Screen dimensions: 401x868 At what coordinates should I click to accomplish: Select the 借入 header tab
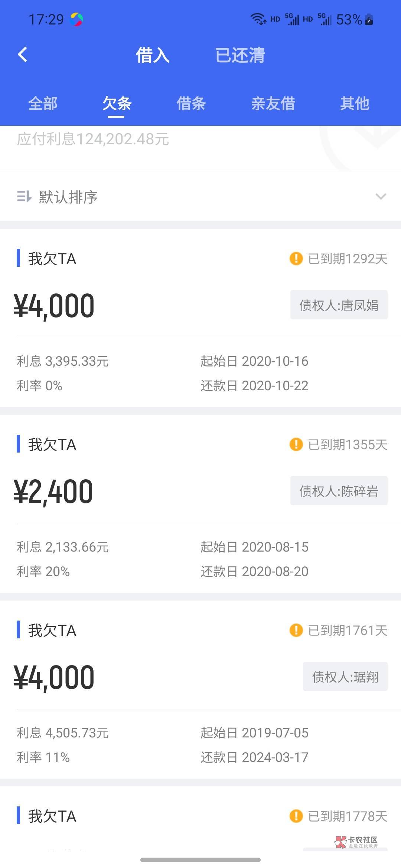(153, 55)
